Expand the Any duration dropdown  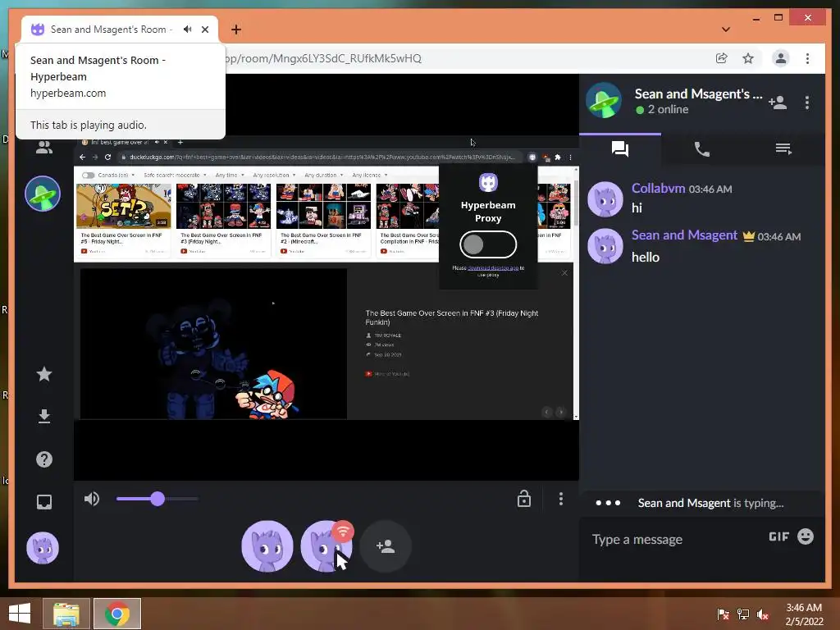pyautogui.click(x=323, y=176)
